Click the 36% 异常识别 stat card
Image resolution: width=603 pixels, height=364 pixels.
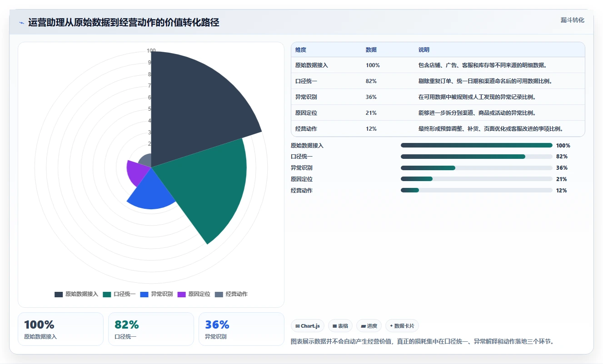(242, 329)
